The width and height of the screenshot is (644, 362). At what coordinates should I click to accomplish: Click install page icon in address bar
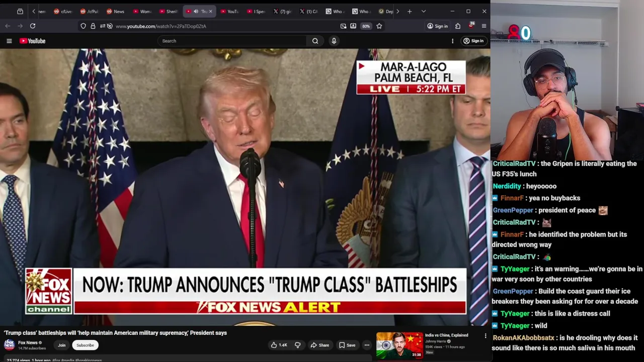pos(353,26)
